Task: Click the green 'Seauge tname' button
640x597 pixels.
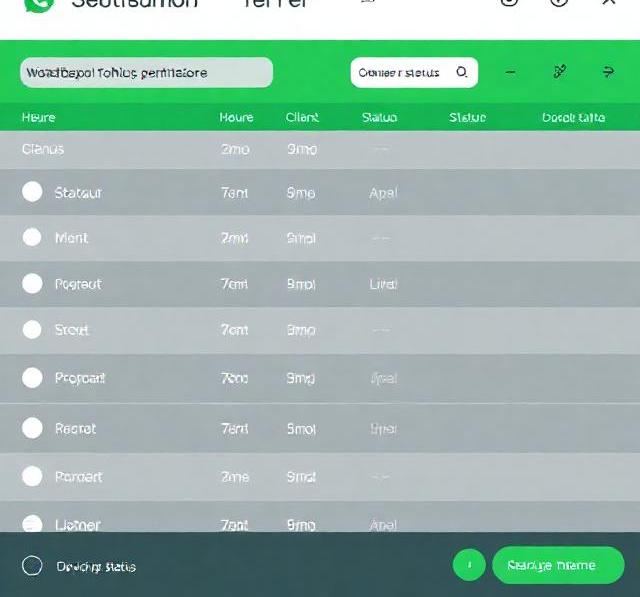Action: [x=558, y=565]
